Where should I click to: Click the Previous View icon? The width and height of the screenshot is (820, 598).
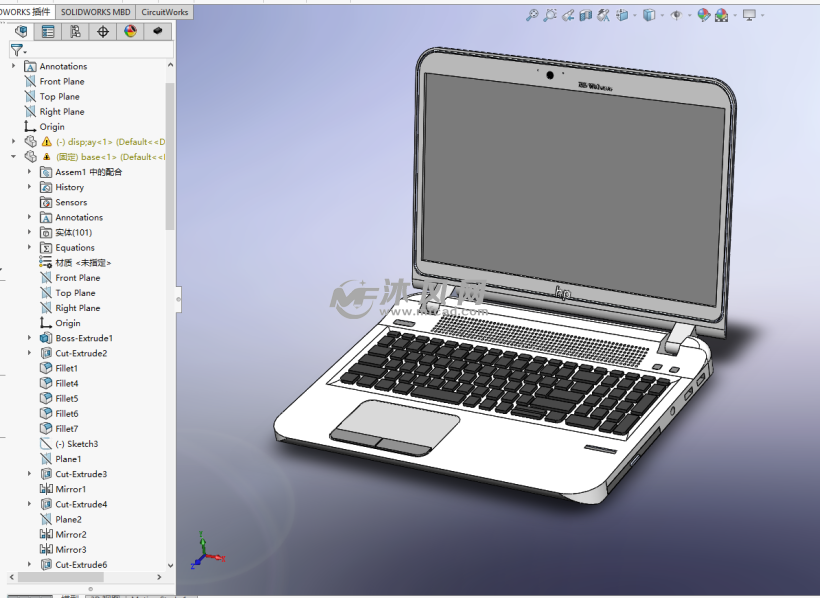568,15
